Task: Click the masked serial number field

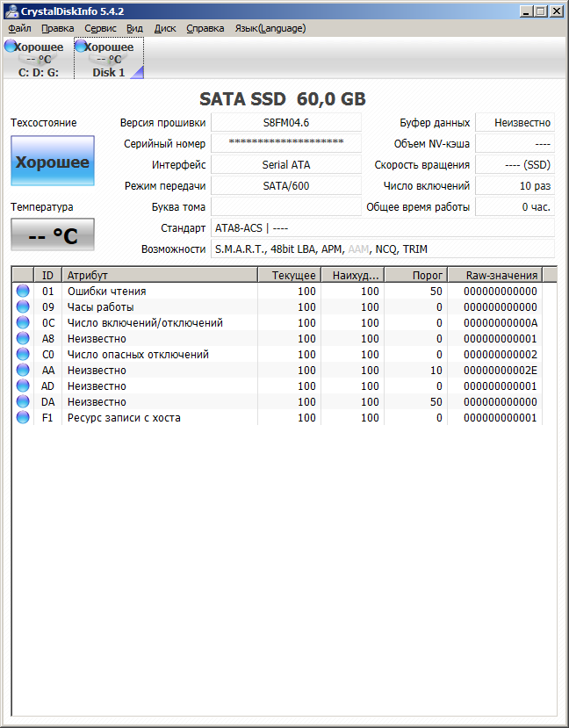Action: (x=286, y=143)
